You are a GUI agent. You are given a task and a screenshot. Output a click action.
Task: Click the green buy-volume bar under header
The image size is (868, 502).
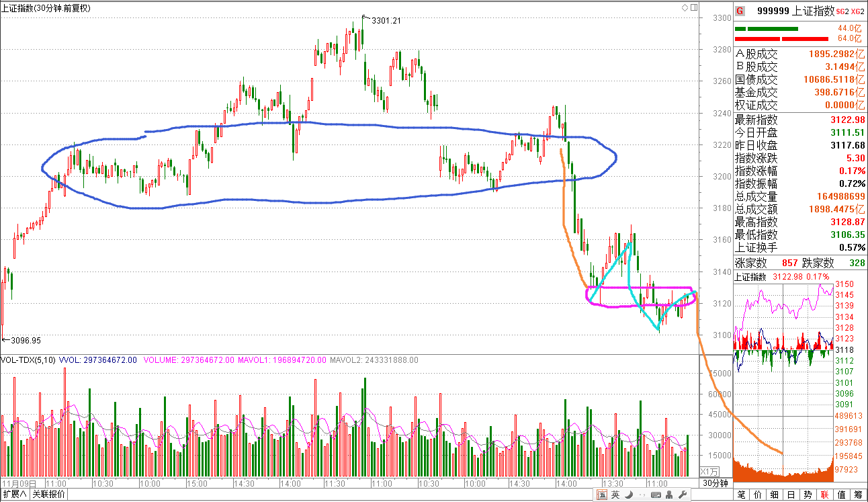(x=766, y=29)
